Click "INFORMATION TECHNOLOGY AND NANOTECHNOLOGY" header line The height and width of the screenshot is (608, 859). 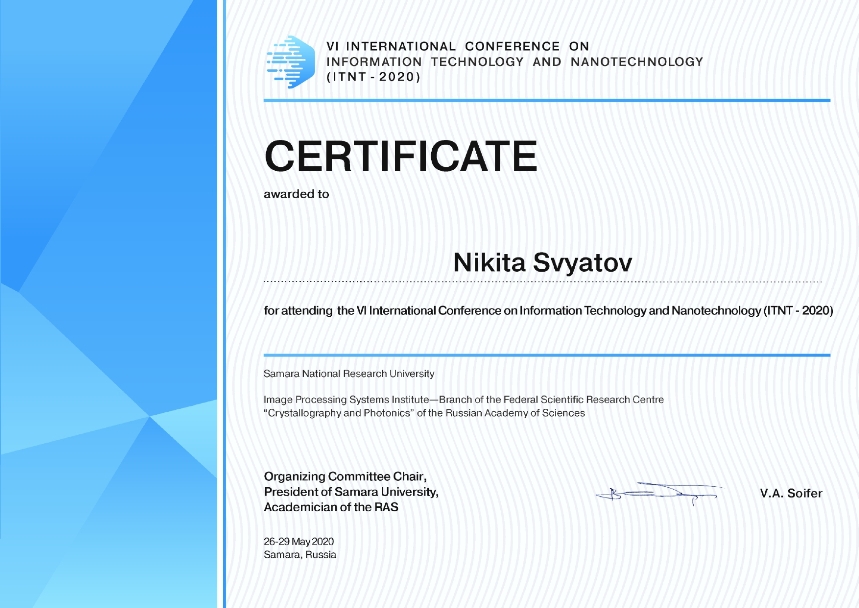coord(514,62)
